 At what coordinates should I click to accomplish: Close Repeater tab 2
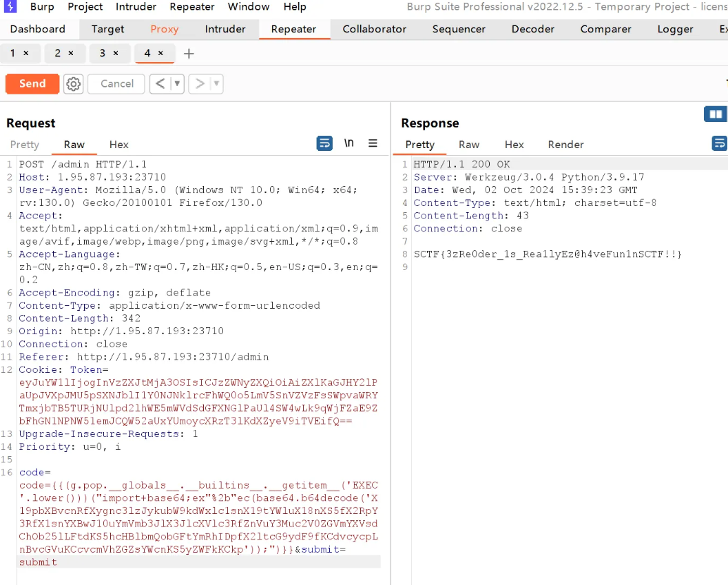(71, 54)
